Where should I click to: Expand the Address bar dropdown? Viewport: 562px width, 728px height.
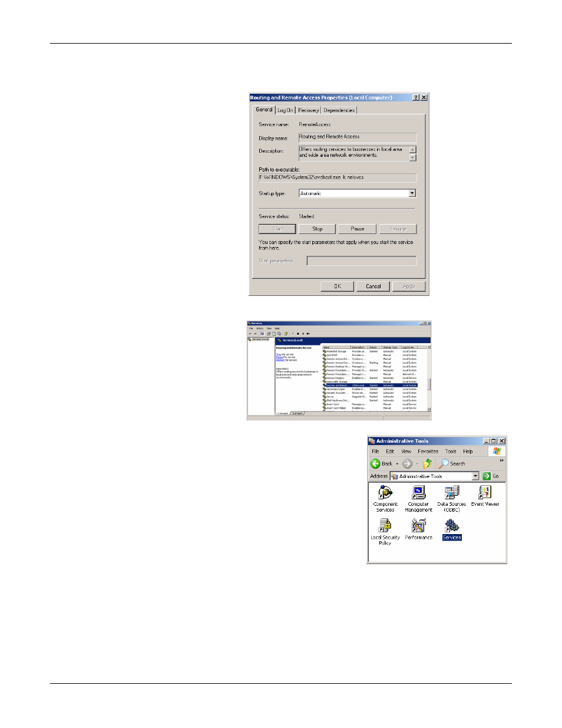tap(475, 476)
